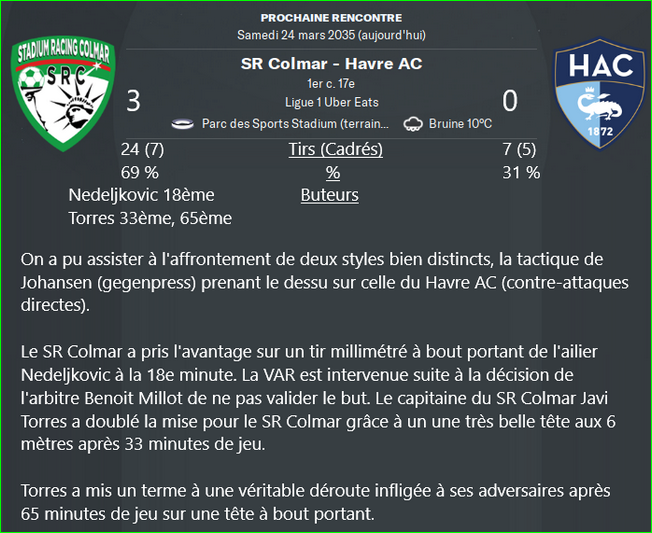Select the Ligue 1 Uber Eats competition link

click(x=331, y=102)
